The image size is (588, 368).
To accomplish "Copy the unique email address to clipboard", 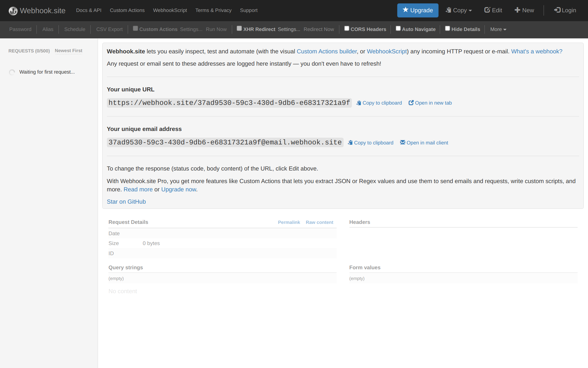I will 371,143.
